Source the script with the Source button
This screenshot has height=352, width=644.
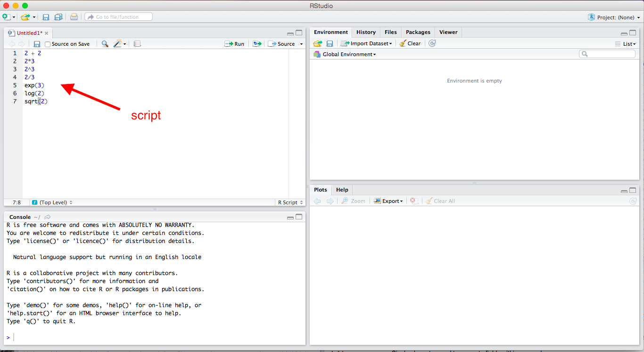click(x=281, y=44)
